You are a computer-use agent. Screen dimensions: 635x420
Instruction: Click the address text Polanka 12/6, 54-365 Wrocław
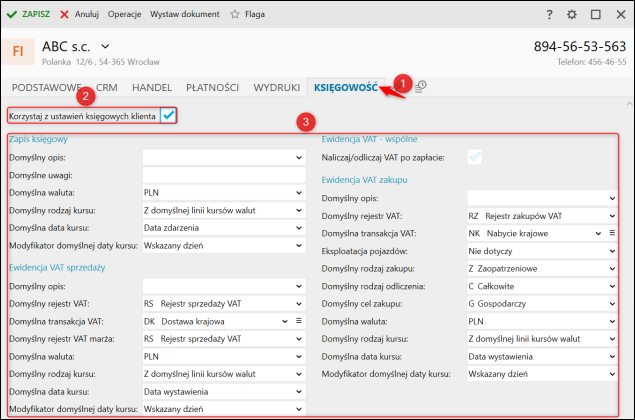pos(101,62)
